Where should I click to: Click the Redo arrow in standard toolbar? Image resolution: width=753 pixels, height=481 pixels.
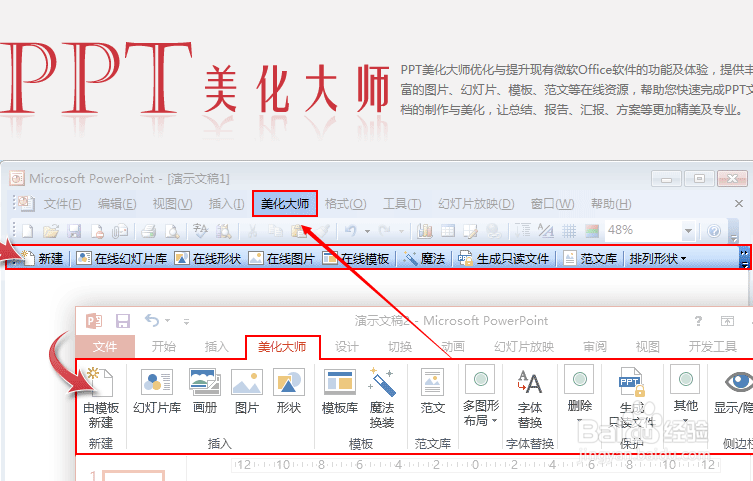point(385,231)
